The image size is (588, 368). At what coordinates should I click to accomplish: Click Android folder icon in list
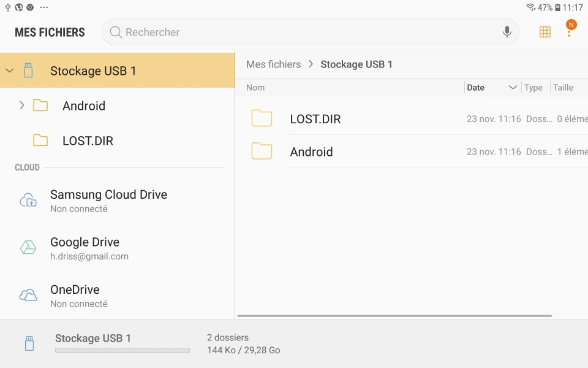point(262,151)
